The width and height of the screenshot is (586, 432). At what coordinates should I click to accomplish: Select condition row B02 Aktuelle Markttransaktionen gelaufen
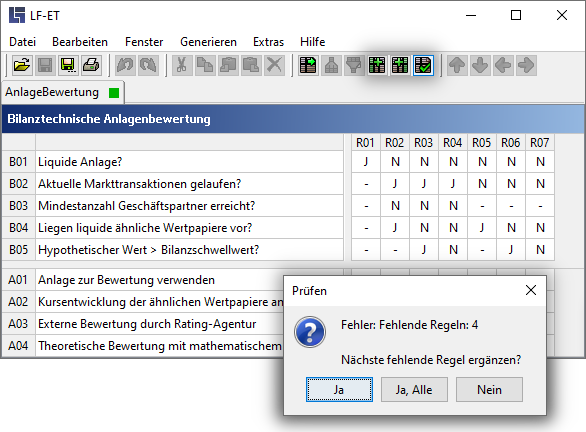[173, 184]
